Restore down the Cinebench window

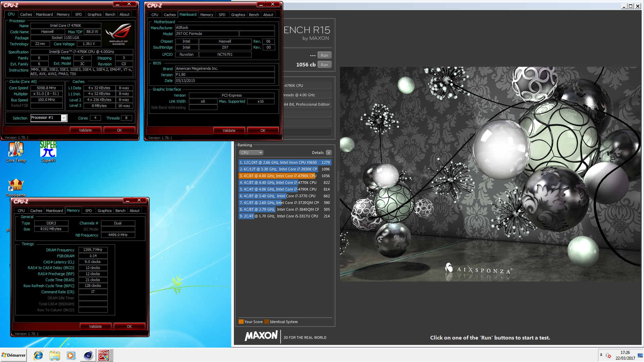pos(631,6)
